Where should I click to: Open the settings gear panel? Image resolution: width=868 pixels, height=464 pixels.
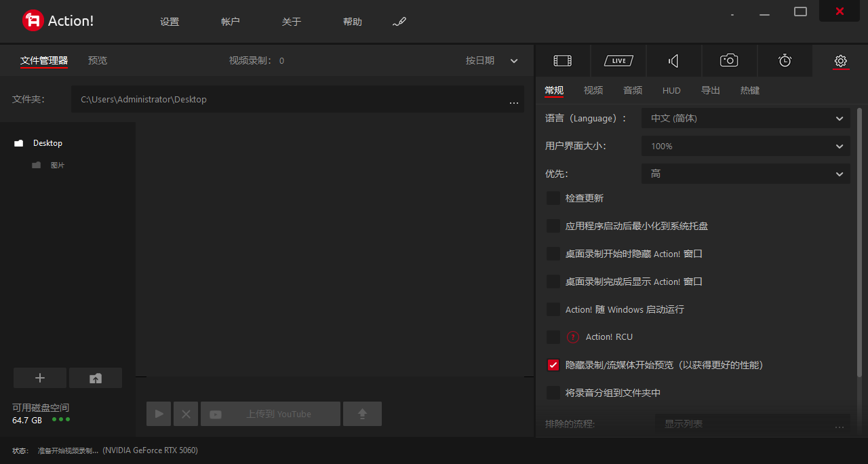coord(840,60)
